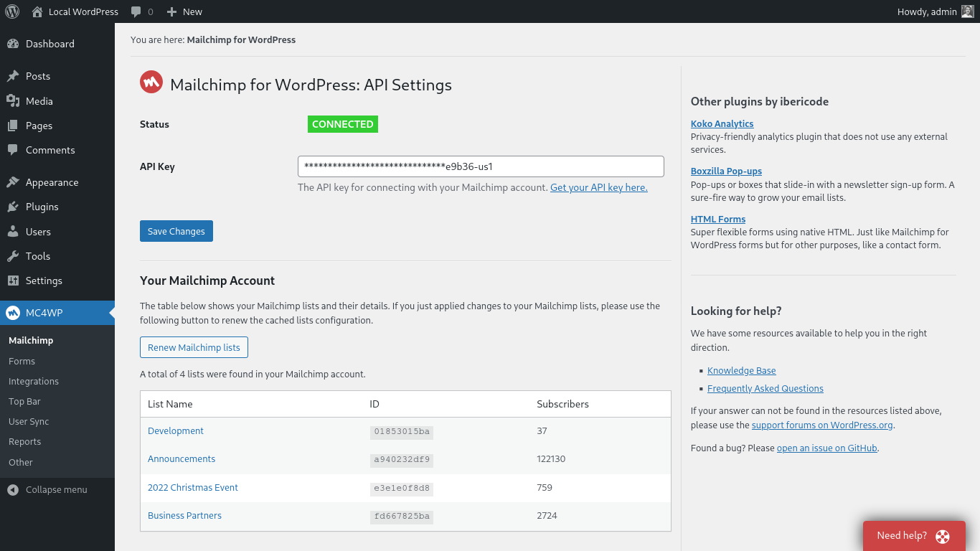Click the WordPress logo in admin bar
This screenshot has width=980, height=551.
(x=12, y=11)
